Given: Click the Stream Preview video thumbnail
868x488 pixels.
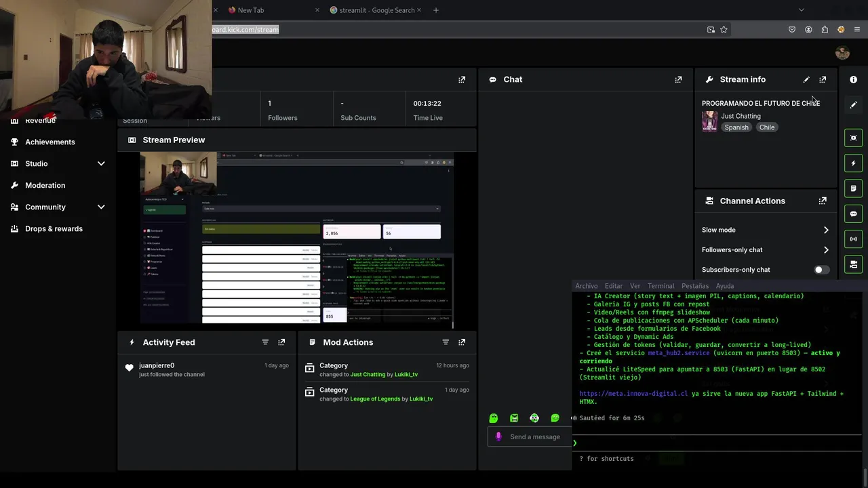Looking at the screenshot, I should click(x=297, y=238).
